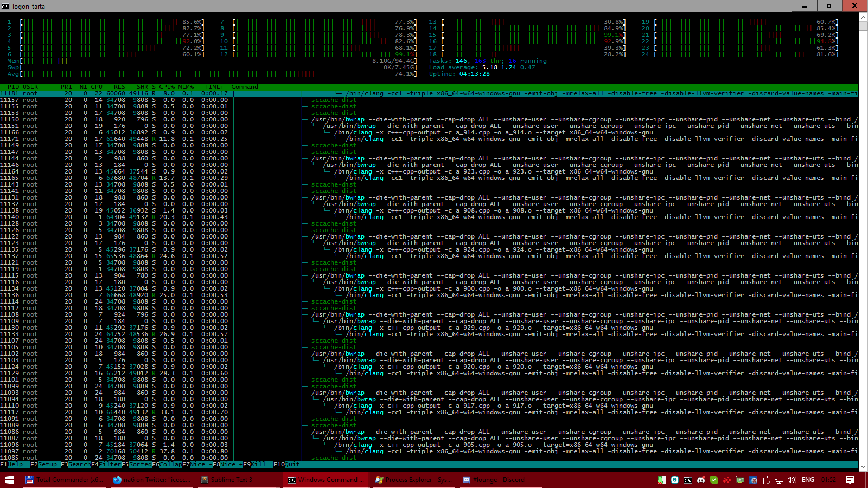Click the ENG language indicator
Viewport: 868px width, 488px height.
pos(808,480)
